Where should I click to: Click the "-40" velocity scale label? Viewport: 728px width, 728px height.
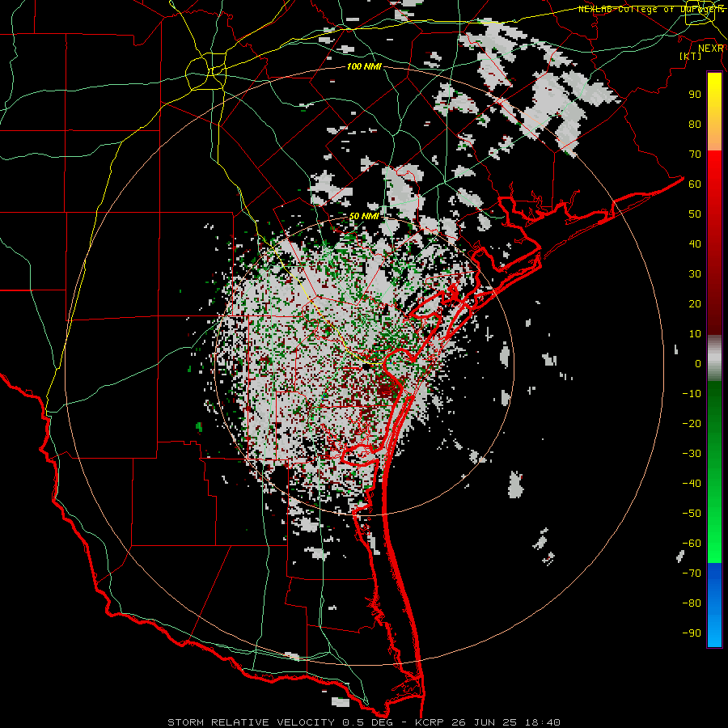[692, 484]
